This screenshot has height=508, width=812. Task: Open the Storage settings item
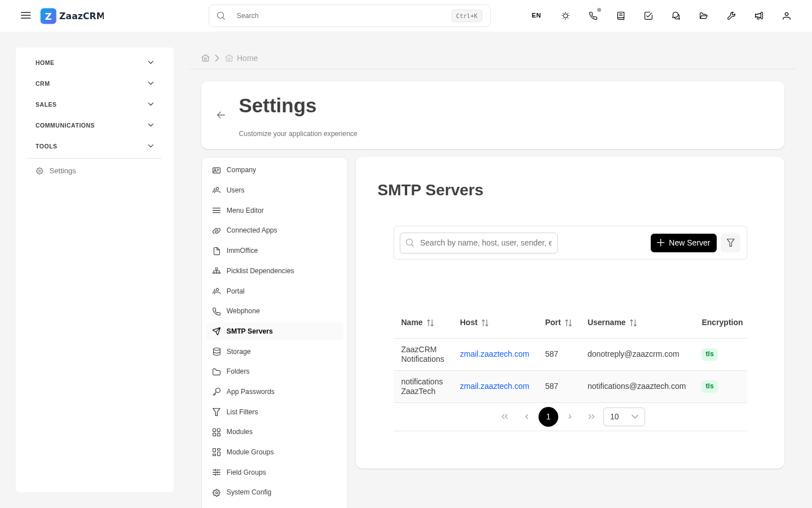(x=275, y=352)
